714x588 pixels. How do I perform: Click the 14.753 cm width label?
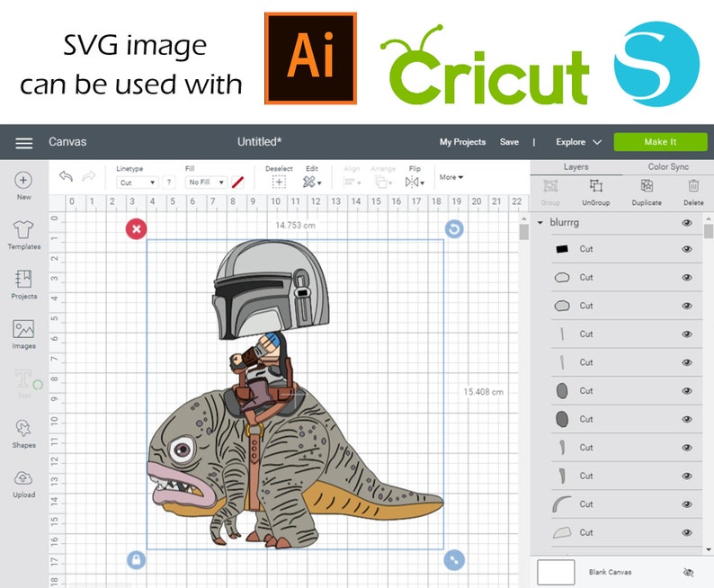coord(295,226)
